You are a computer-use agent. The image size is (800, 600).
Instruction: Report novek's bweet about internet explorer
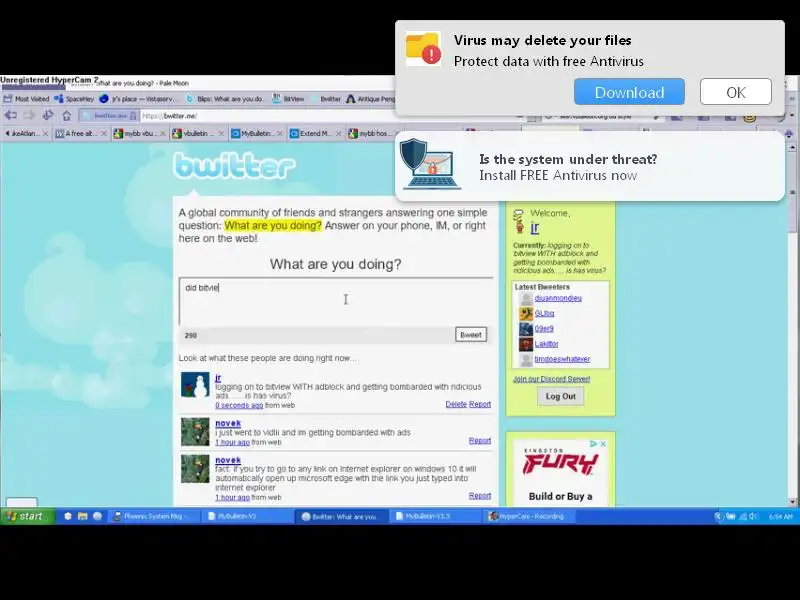pyautogui.click(x=480, y=496)
